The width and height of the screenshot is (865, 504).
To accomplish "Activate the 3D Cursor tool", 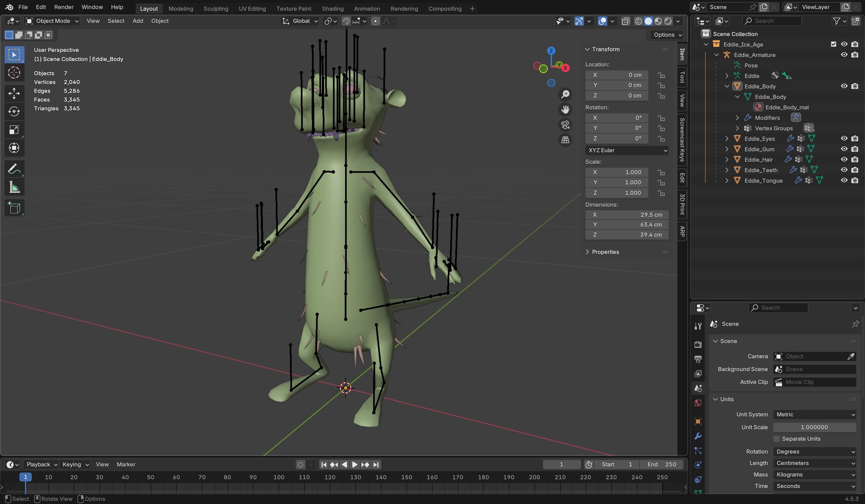I will pyautogui.click(x=14, y=73).
